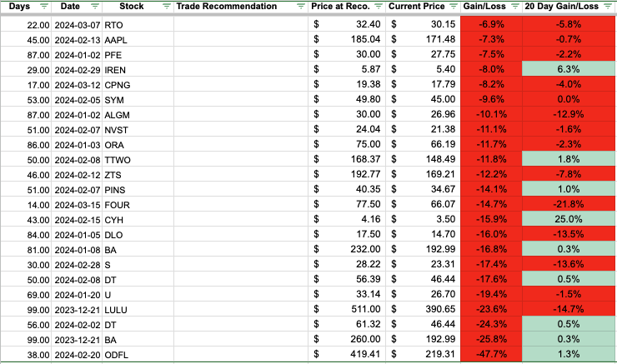Open the 20 Day Gain/Loss filter icon
Image resolution: width=617 pixels, height=364 pixels.
click(608, 7)
